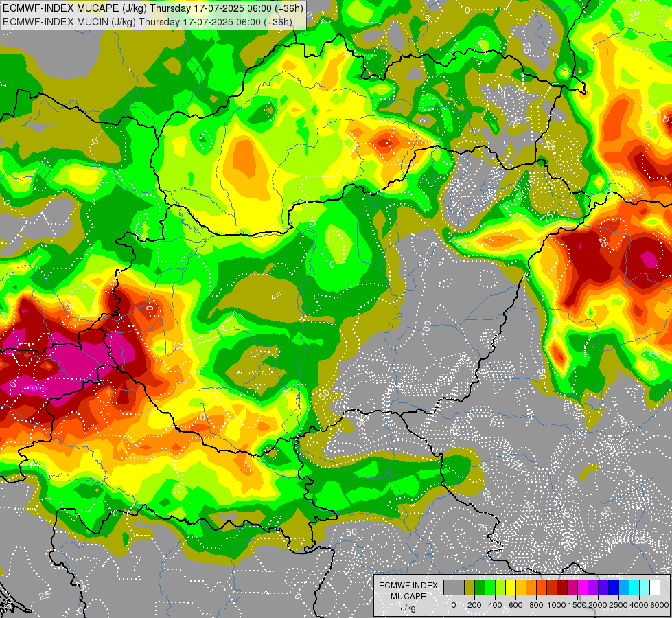Click the cyan legend swatch

[635, 587]
